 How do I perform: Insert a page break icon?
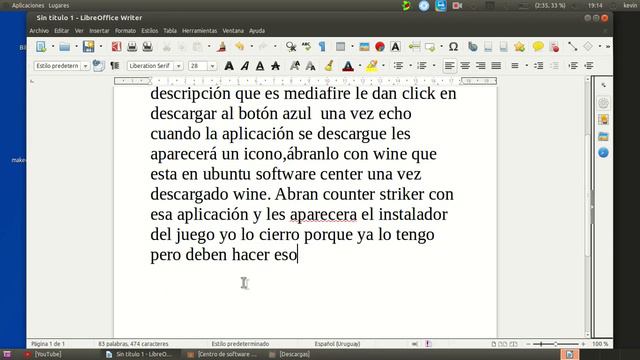click(414, 47)
